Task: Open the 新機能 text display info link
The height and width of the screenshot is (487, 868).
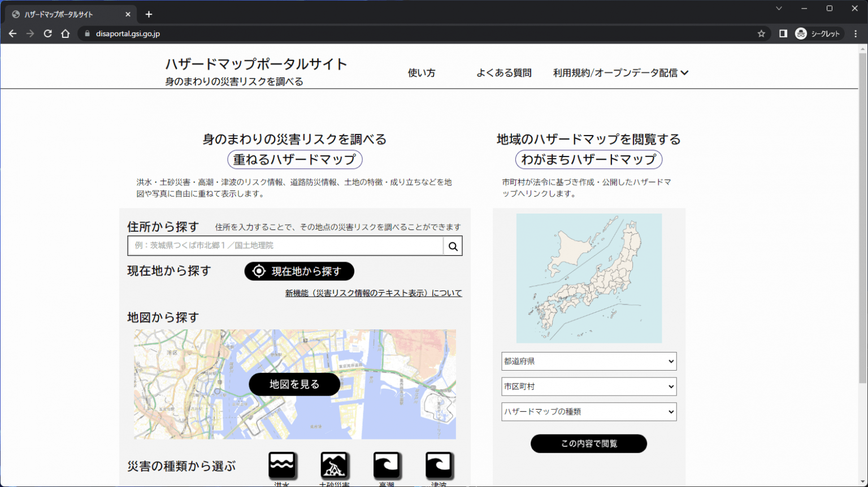Action: pyautogui.click(x=373, y=293)
